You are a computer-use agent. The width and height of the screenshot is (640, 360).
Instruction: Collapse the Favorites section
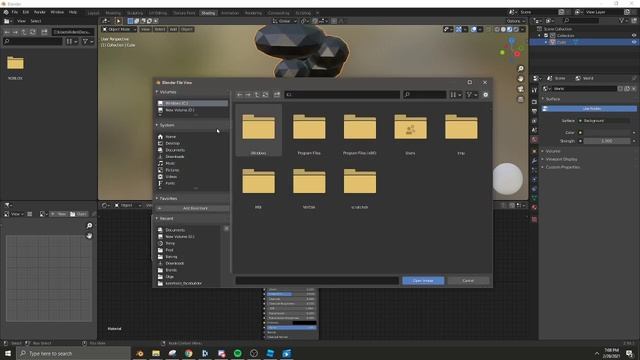tap(157, 198)
